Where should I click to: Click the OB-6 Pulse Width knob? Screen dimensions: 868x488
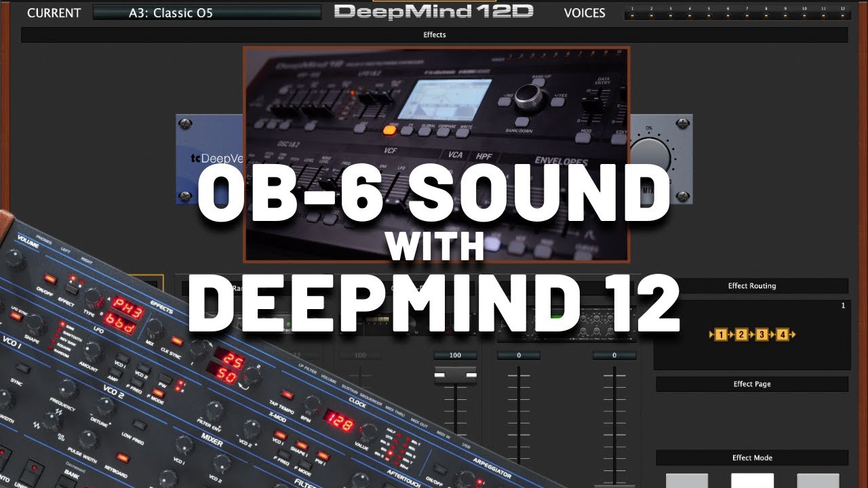point(88,439)
